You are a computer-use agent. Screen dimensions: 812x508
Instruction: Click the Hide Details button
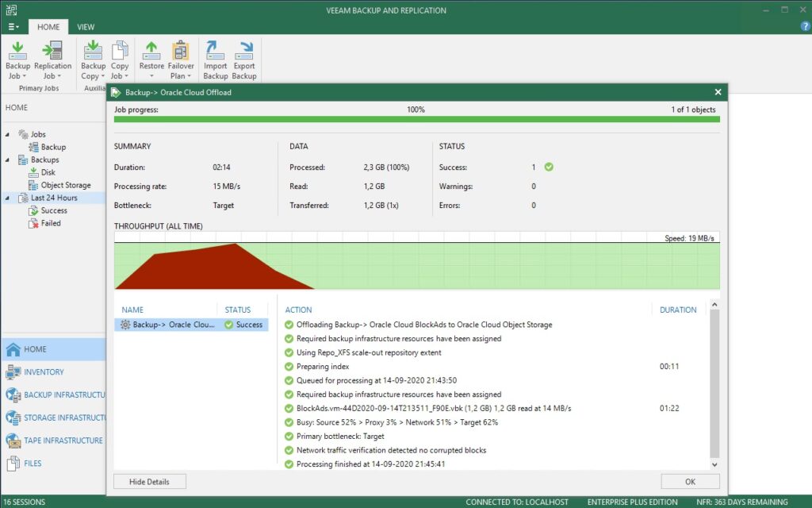click(150, 482)
